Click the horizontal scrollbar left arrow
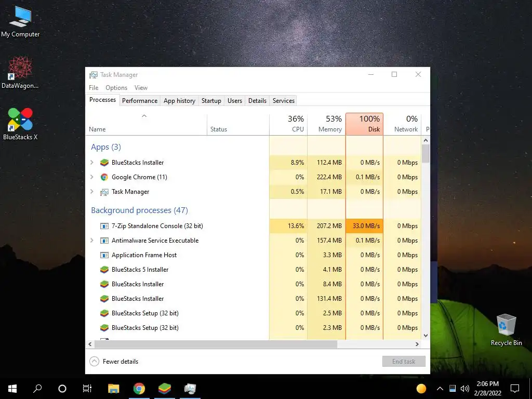The width and height of the screenshot is (532, 399). pyautogui.click(x=90, y=344)
